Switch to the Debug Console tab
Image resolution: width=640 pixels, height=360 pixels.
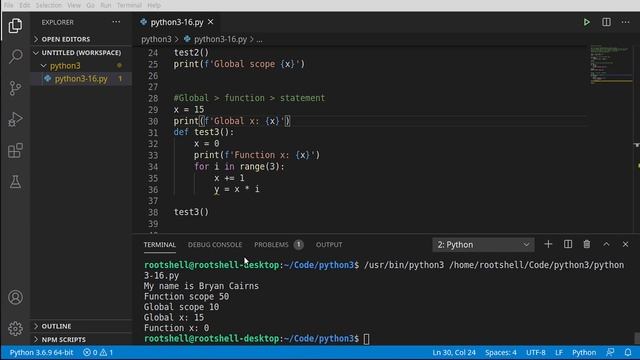tap(215, 244)
